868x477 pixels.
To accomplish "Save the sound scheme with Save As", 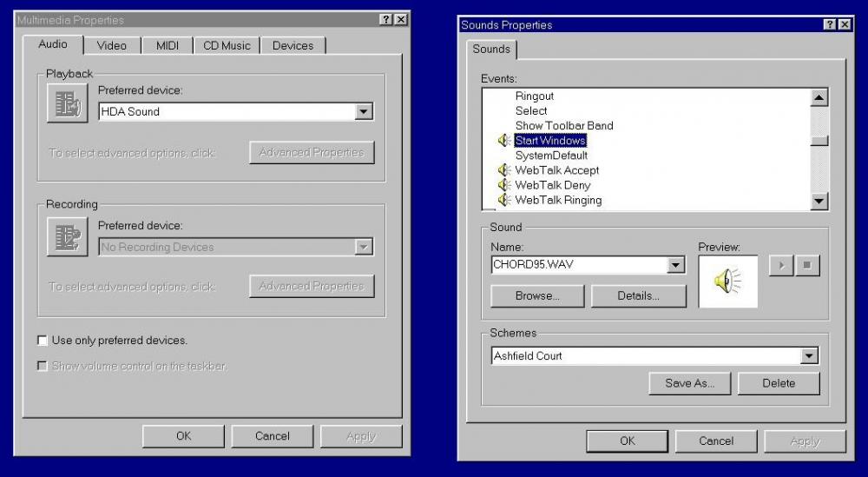I will pyautogui.click(x=690, y=383).
